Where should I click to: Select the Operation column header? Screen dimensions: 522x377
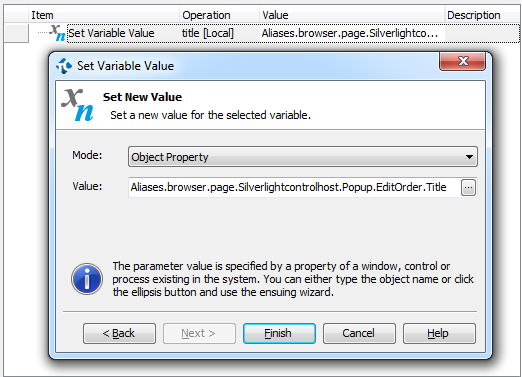(x=219, y=15)
